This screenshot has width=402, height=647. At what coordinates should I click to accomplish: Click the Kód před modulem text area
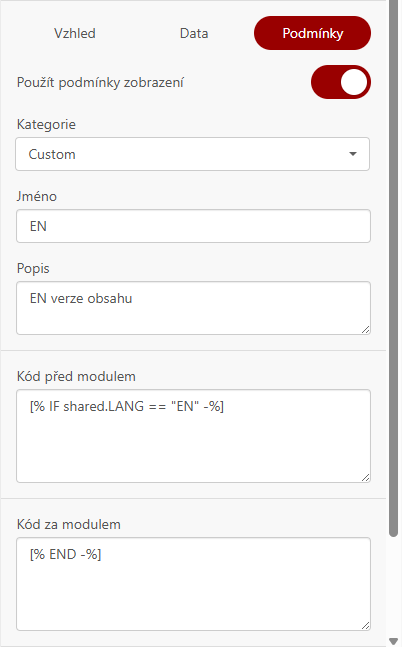194,436
